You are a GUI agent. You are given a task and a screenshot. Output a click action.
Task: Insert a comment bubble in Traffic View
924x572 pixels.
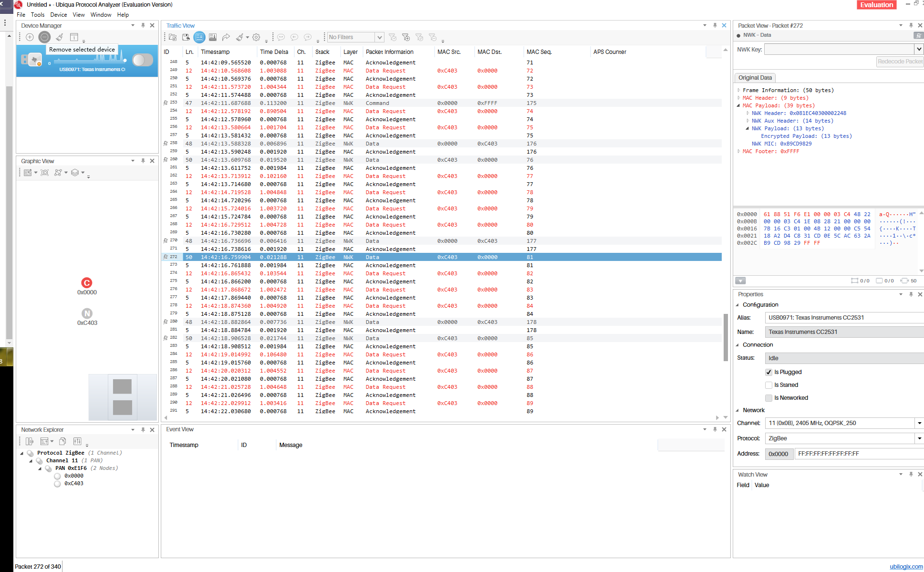(x=281, y=37)
